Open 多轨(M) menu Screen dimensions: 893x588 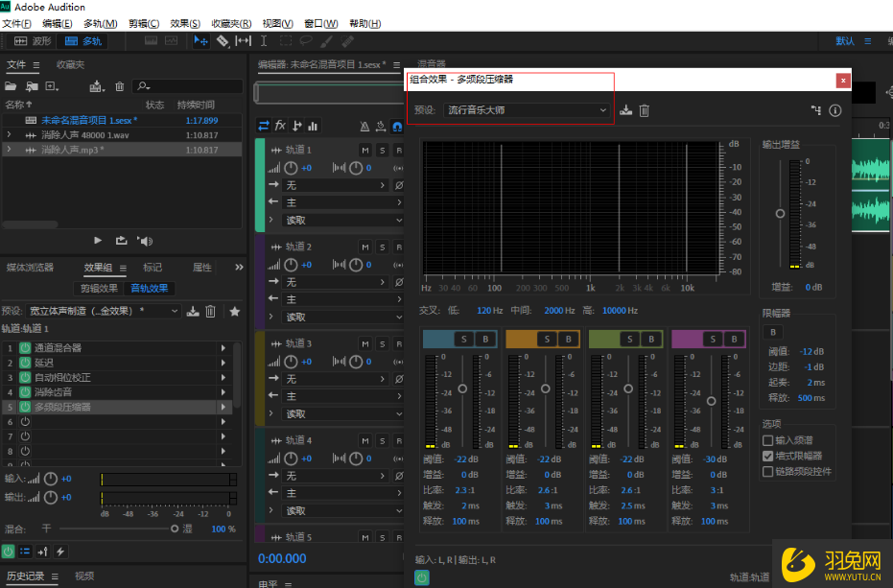[x=100, y=23]
